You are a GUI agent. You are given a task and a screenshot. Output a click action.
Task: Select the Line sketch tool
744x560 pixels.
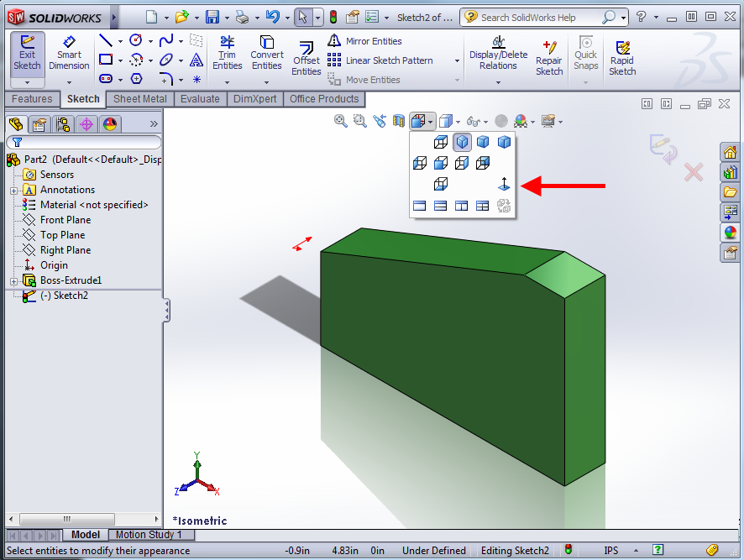pos(106,41)
